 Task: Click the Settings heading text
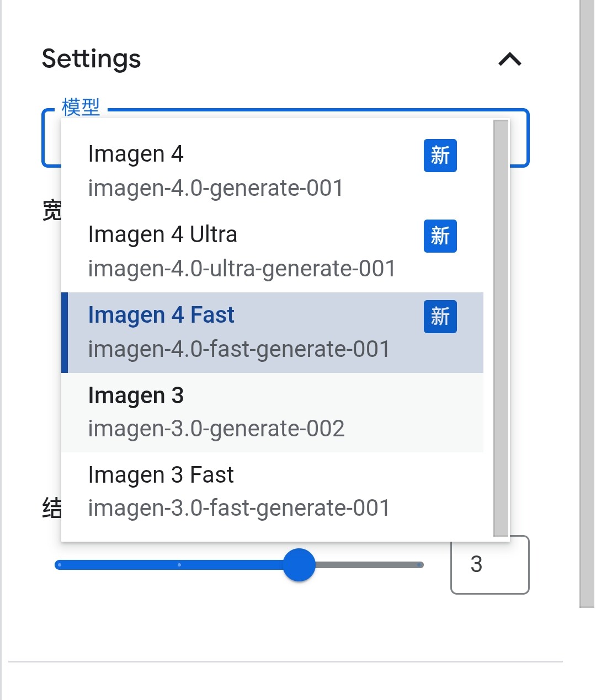pos(92,59)
